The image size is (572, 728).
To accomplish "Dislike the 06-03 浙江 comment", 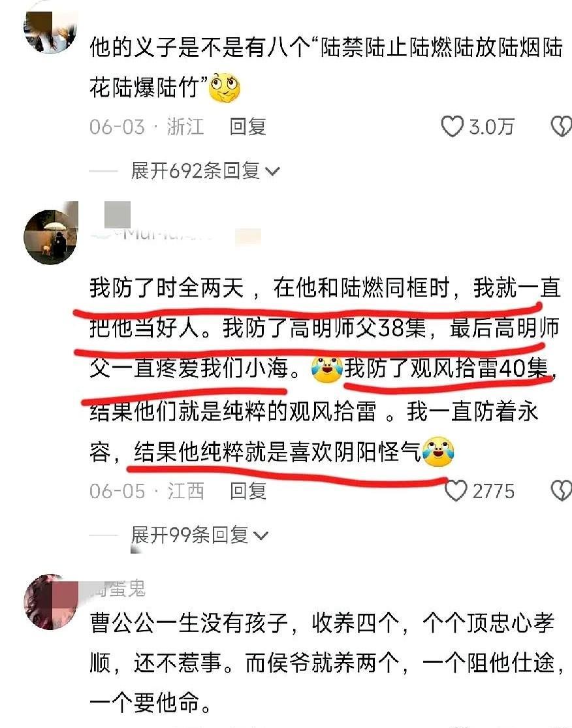I will coord(562,126).
